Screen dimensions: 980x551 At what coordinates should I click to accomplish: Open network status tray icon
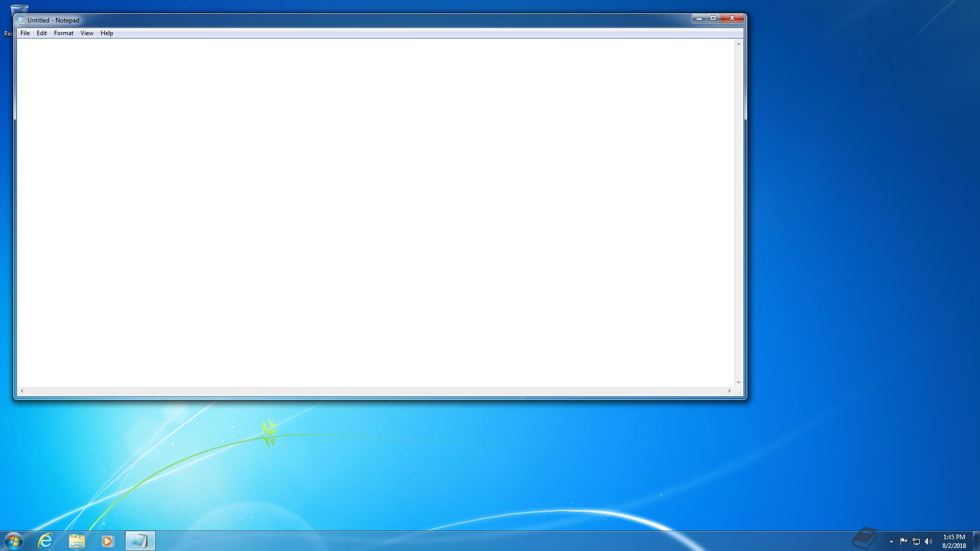tap(916, 541)
